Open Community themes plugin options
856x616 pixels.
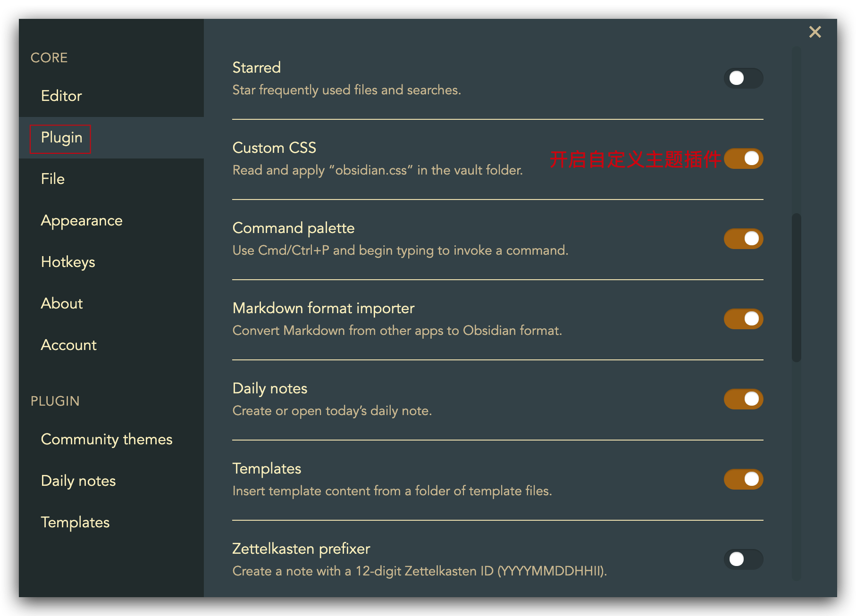(x=107, y=439)
